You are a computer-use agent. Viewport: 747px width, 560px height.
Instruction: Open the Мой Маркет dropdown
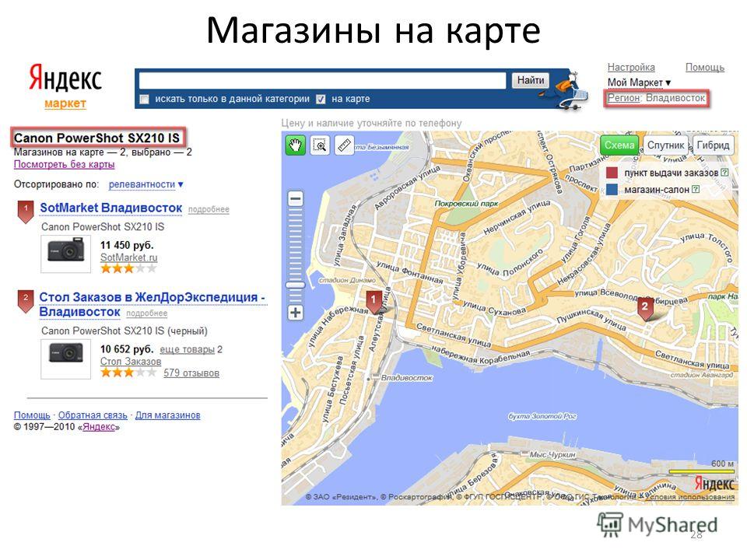639,82
